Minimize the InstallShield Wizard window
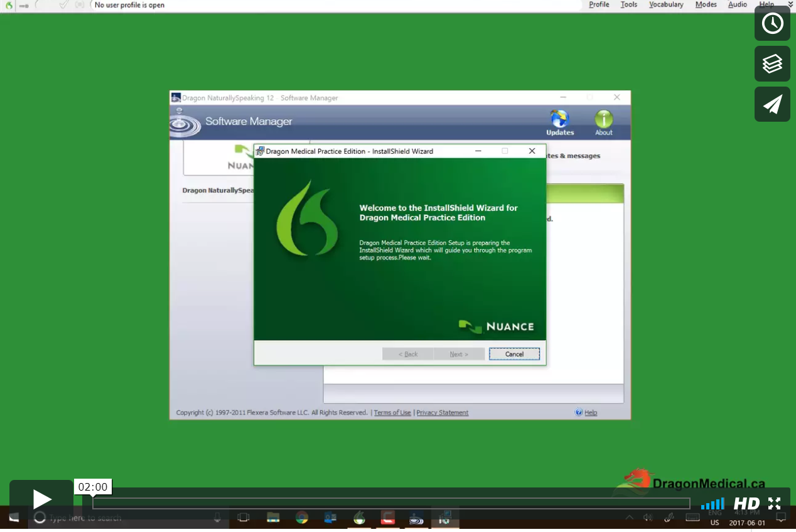Screen dimensions: 796x532 [478, 151]
